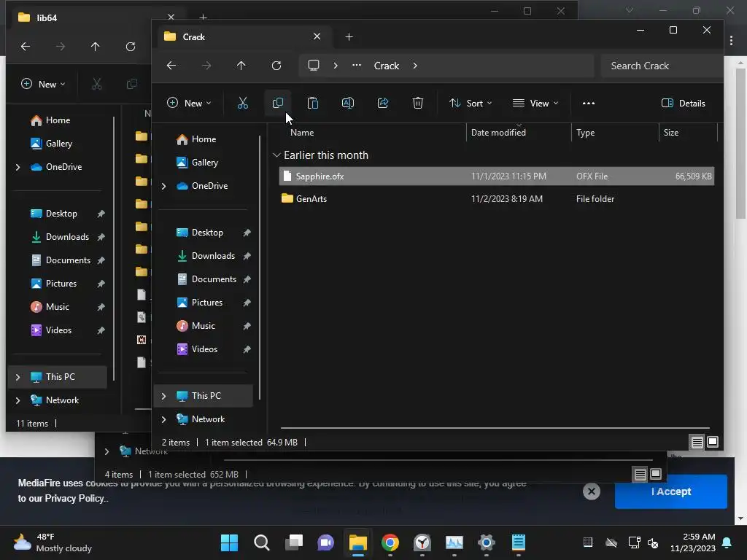Switch to details view in rear window status bar
The height and width of the screenshot is (560, 747).
click(640, 474)
